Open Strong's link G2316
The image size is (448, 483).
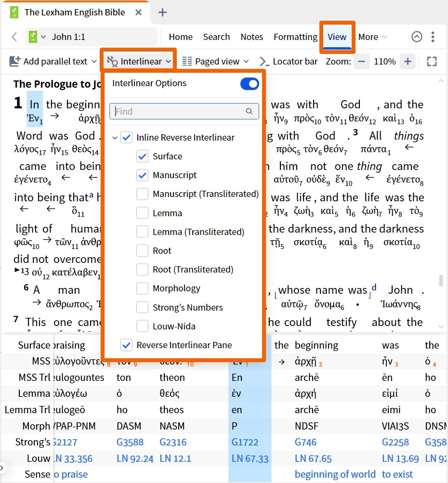[173, 442]
